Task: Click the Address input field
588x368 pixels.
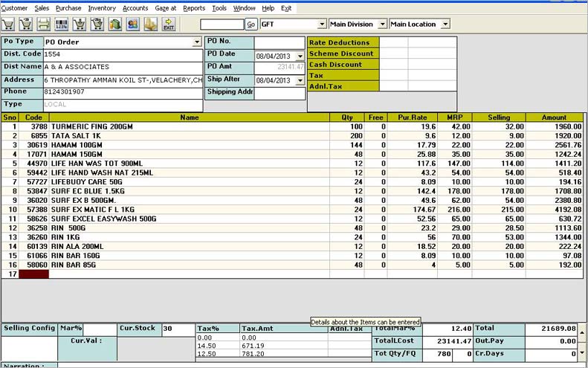Action: click(123, 80)
